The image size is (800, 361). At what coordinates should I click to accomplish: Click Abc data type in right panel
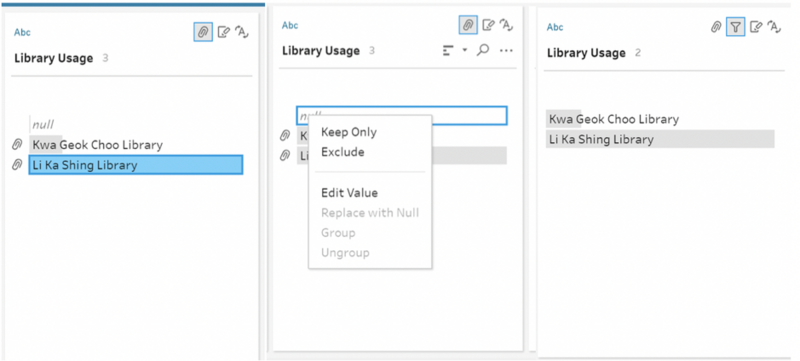[x=555, y=28]
